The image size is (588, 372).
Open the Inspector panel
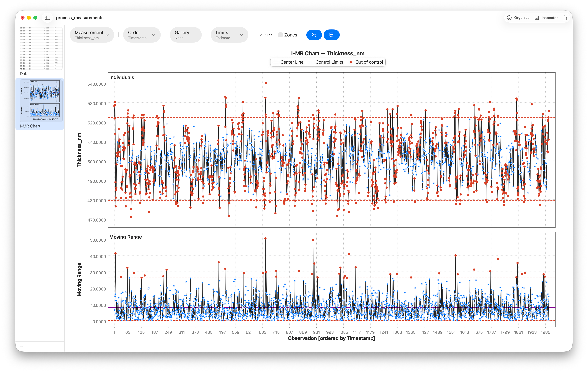pos(546,18)
